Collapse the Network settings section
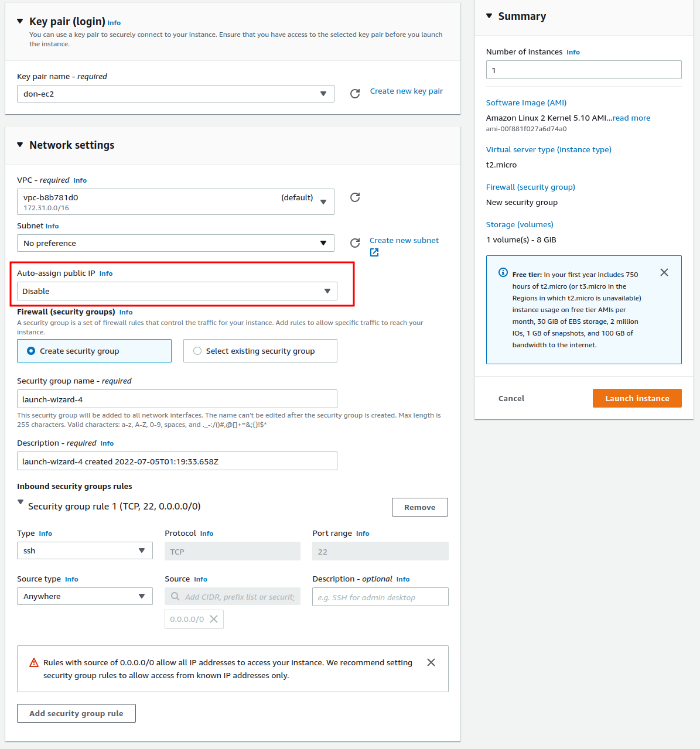 21,145
